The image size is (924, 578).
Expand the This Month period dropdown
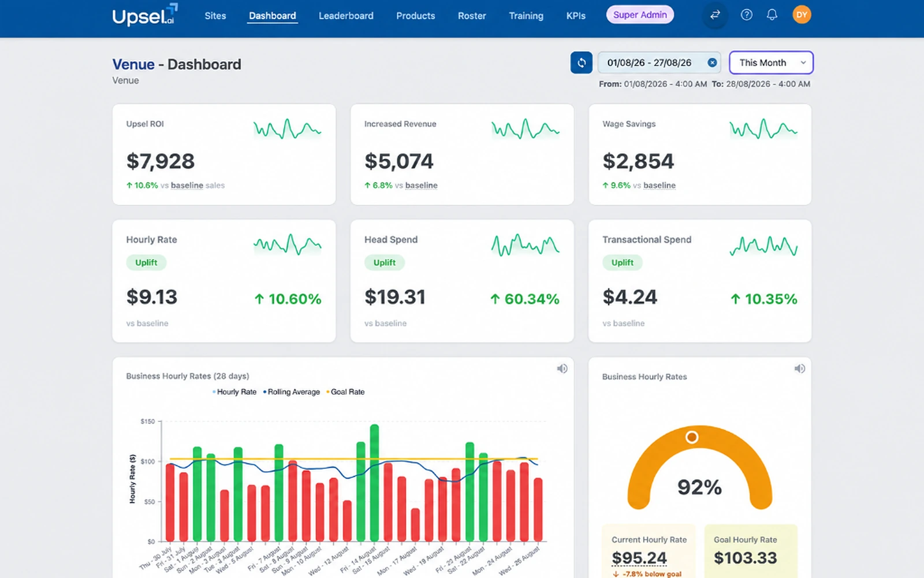pyautogui.click(x=772, y=62)
